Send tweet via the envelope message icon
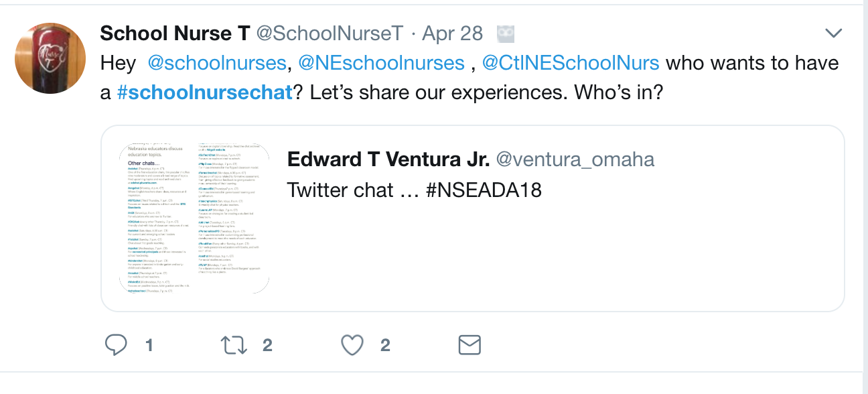This screenshot has height=394, width=868. [x=469, y=345]
